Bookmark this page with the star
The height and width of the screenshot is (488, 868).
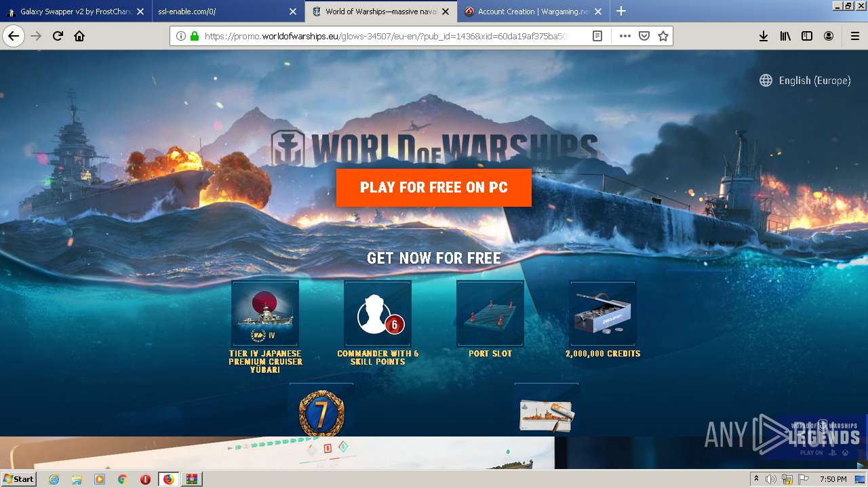point(663,36)
